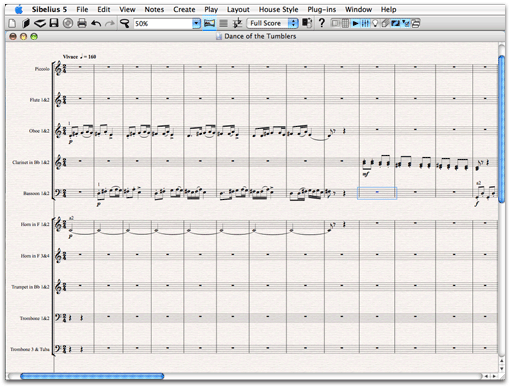Open the File menu
This screenshot has width=510, height=388.
coord(82,9)
